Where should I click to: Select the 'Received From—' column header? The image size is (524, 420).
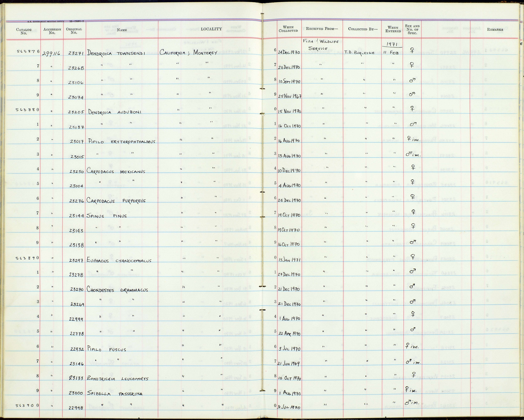tap(322, 29)
